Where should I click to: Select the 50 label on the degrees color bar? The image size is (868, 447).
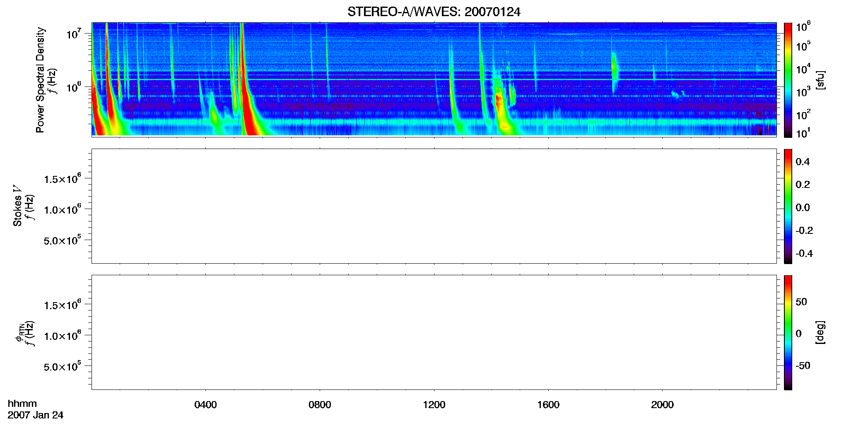point(801,302)
